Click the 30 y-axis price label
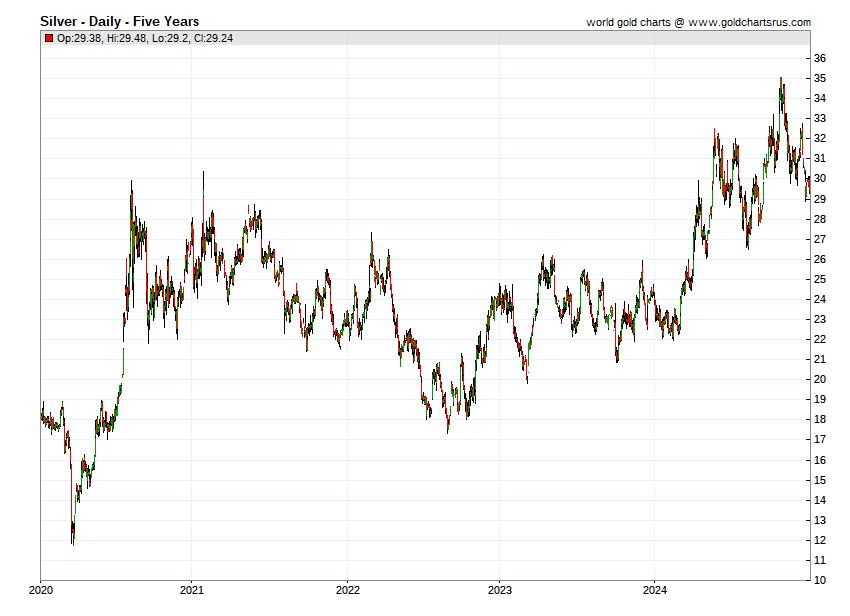This screenshot has height=616, width=850. (820, 178)
